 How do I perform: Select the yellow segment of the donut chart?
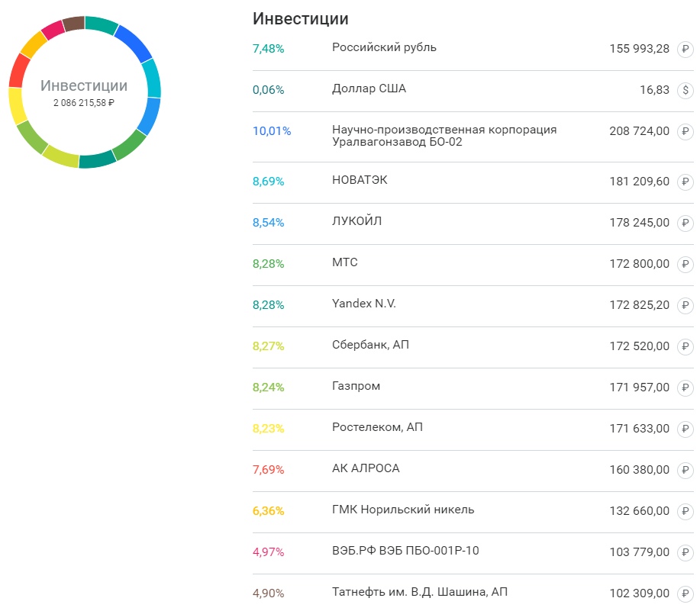pos(17,106)
